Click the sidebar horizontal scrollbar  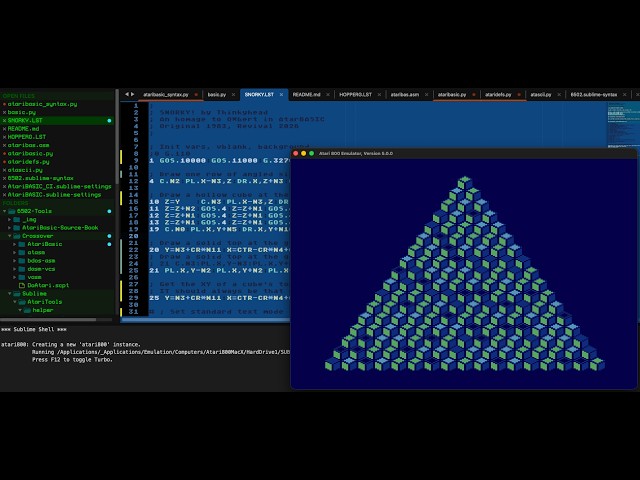[x=48, y=320]
